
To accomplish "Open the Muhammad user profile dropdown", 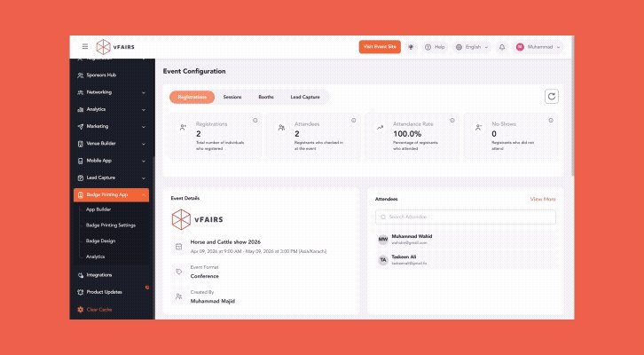I will [538, 46].
